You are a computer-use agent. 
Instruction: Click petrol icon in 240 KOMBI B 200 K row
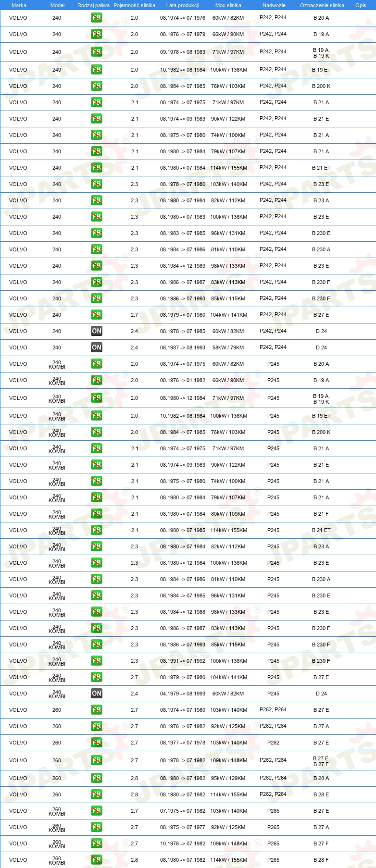[97, 432]
